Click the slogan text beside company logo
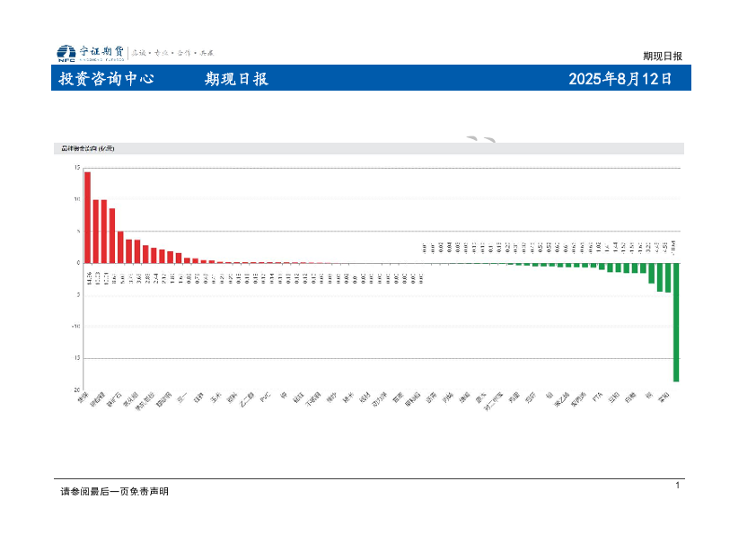This screenshot has height=534, width=756. click(x=173, y=54)
